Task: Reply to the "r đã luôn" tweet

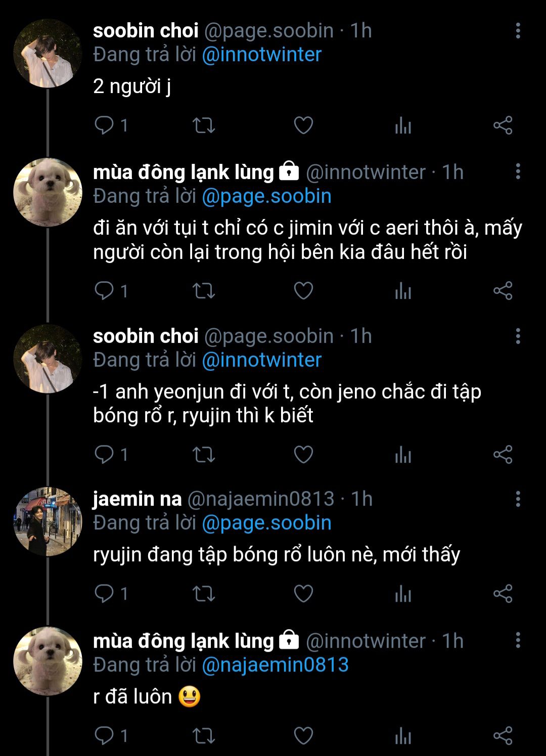Action: tap(105, 736)
